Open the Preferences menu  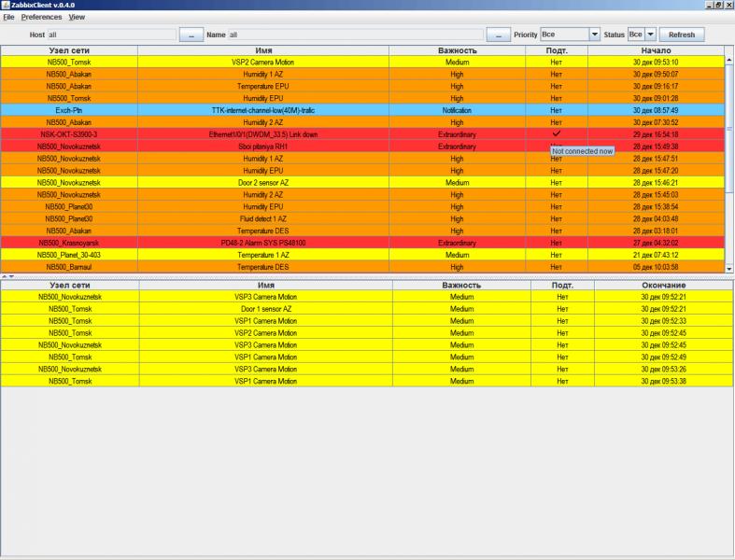pyautogui.click(x=41, y=17)
